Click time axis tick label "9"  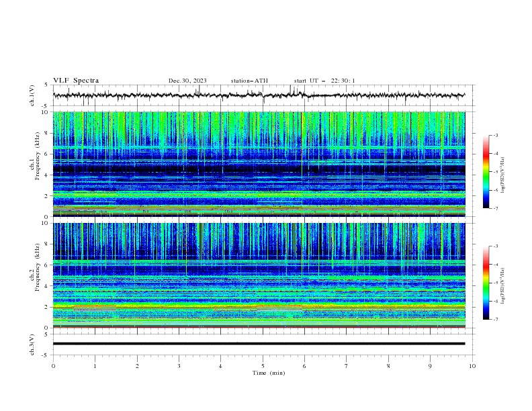tap(430, 366)
